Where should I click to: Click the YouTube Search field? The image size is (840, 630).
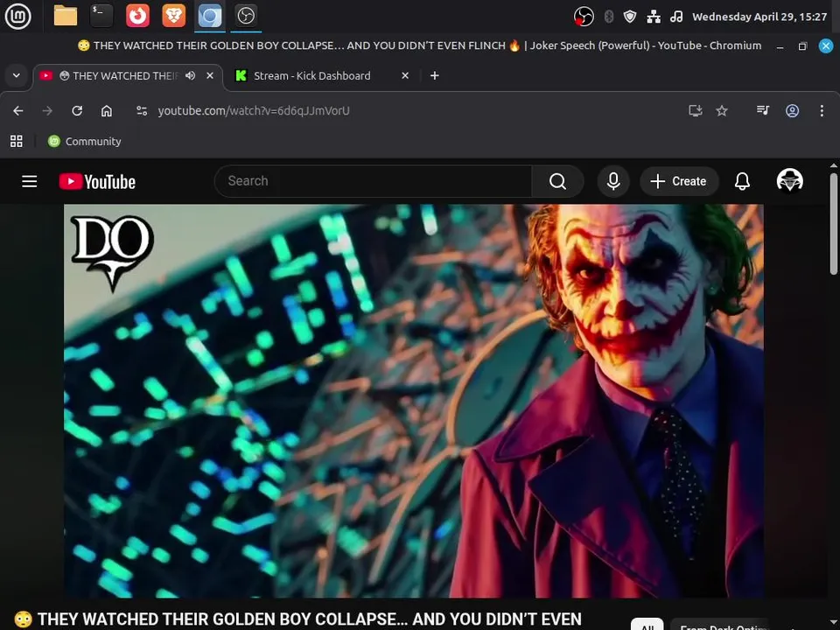tap(374, 181)
